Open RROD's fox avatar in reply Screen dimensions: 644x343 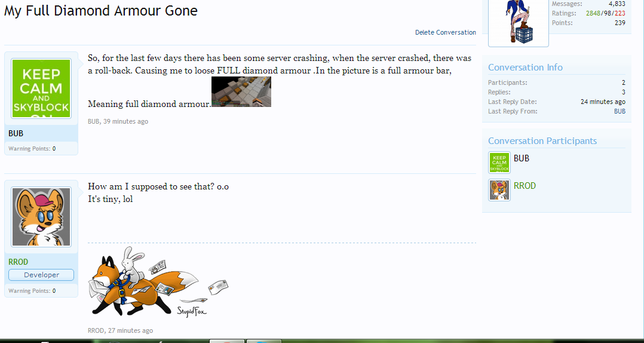coord(41,217)
